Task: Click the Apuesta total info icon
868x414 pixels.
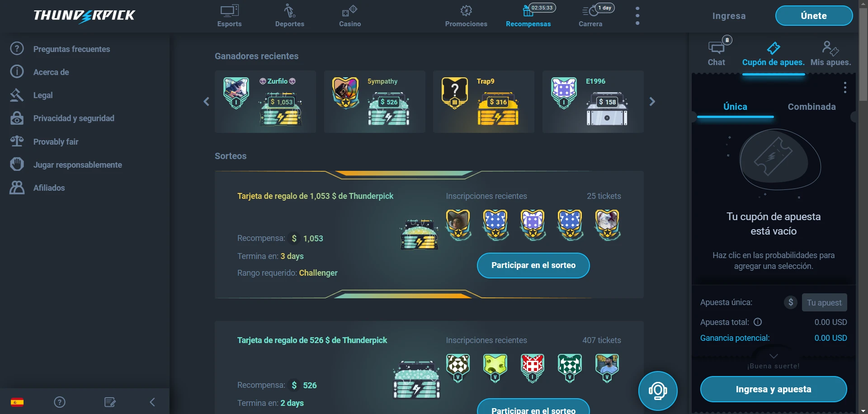Action: pyautogui.click(x=758, y=322)
